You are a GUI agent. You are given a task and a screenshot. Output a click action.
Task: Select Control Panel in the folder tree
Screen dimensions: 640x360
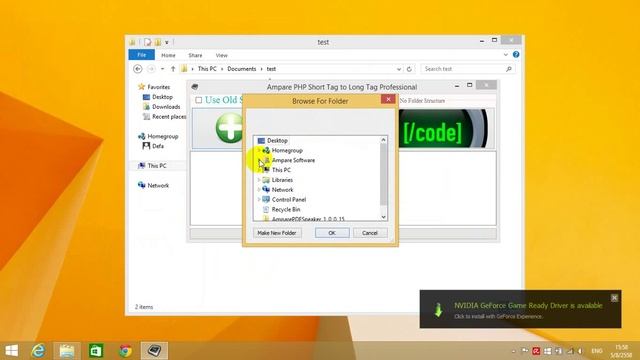pyautogui.click(x=289, y=199)
